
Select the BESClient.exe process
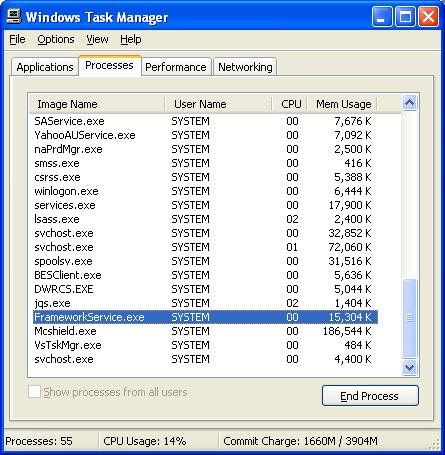pyautogui.click(x=205, y=275)
